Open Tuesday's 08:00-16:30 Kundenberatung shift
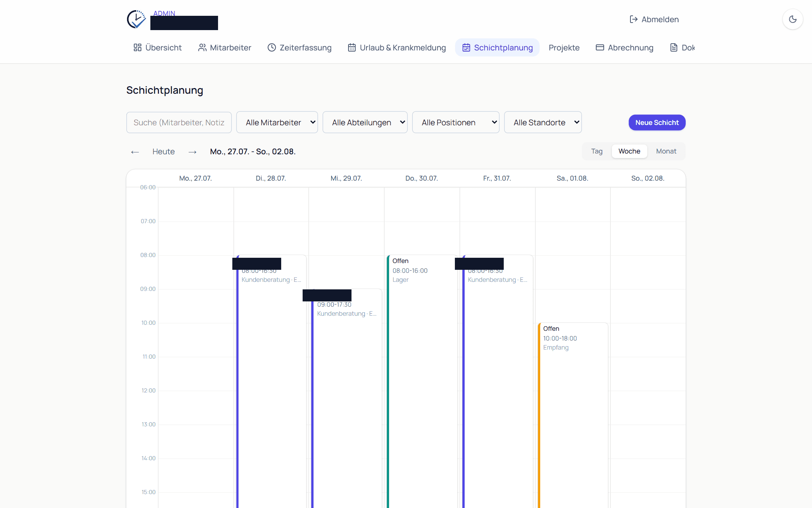Viewport: 812px width, 508px height. pyautogui.click(x=271, y=381)
